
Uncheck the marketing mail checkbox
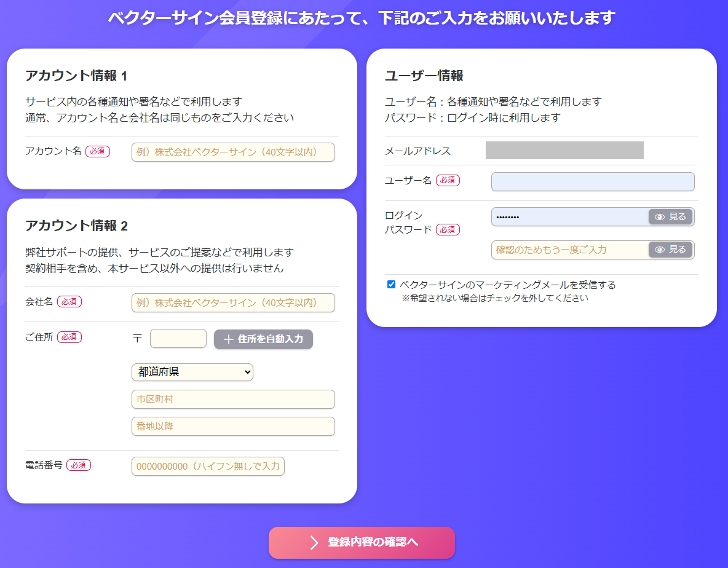pos(392,285)
